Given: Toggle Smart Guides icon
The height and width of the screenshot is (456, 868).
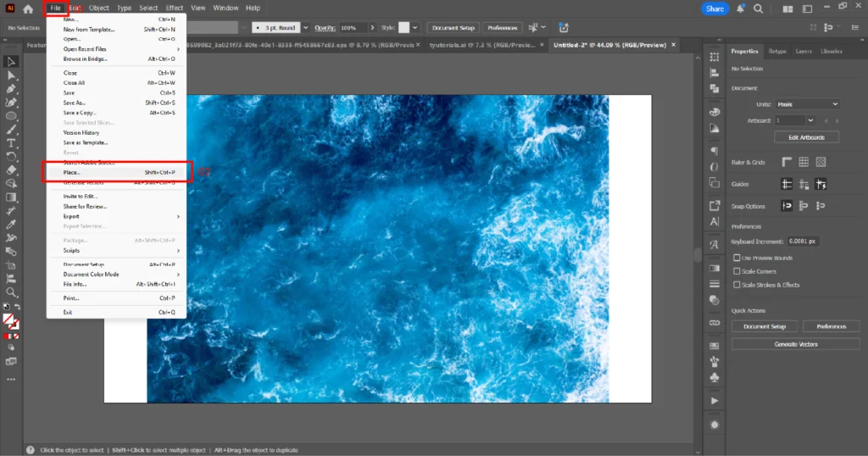Looking at the screenshot, I should (821, 184).
